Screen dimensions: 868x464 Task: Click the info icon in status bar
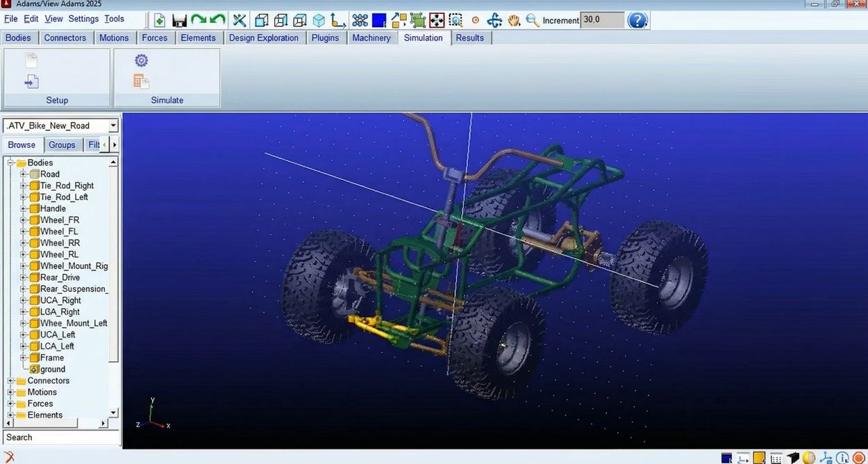coord(842,458)
